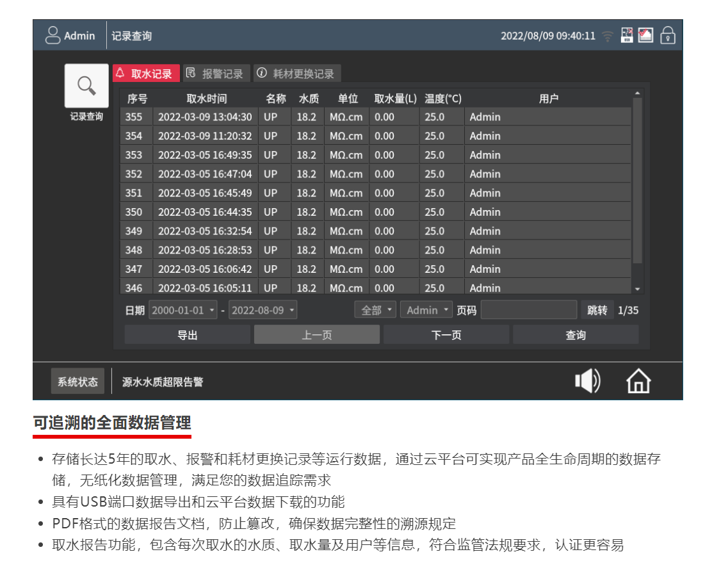Click the 温度(°C) column header

point(443,99)
